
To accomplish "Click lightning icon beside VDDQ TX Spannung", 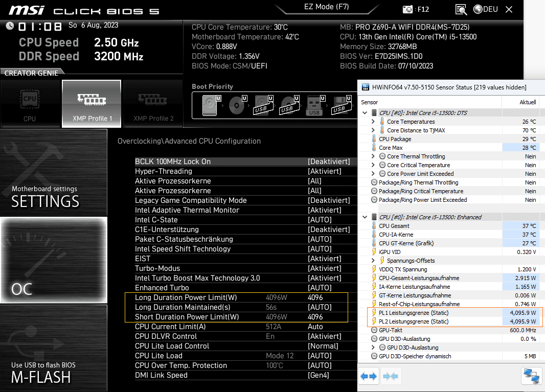I will pos(374,269).
